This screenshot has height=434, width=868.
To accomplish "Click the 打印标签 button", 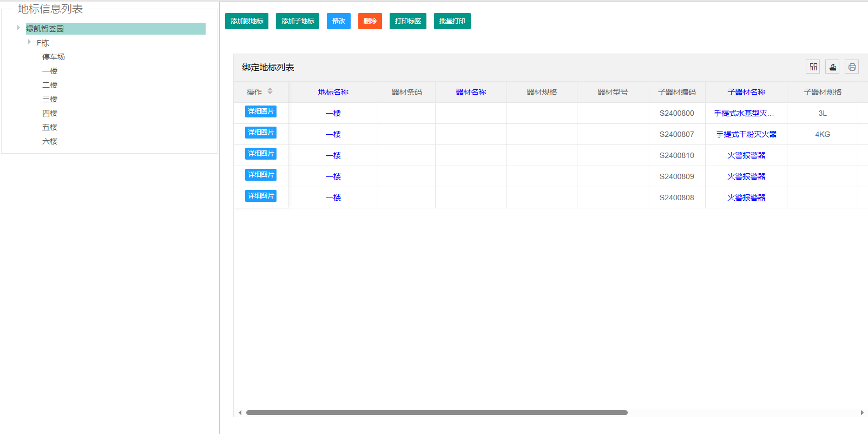I will pos(408,21).
